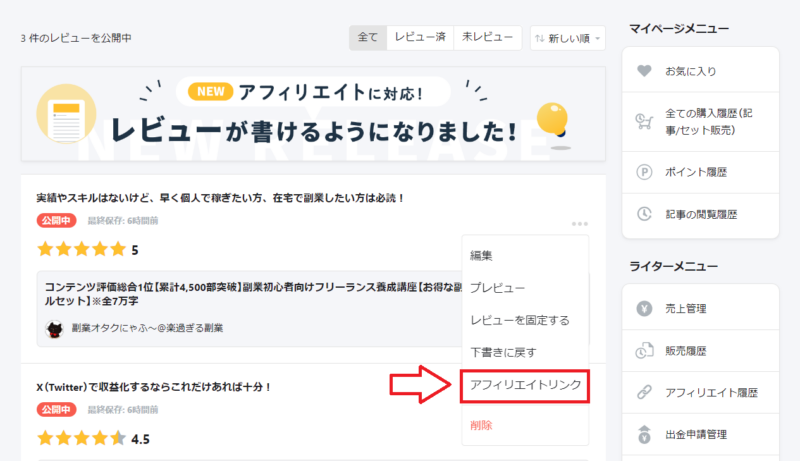Open 出金申請管理 in writer menu

coord(701,434)
